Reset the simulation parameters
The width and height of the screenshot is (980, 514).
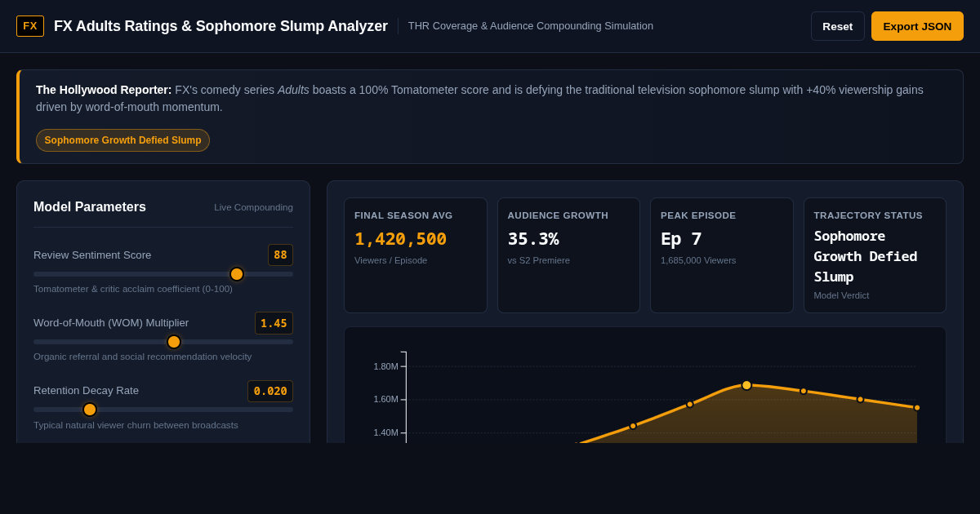pyautogui.click(x=837, y=26)
